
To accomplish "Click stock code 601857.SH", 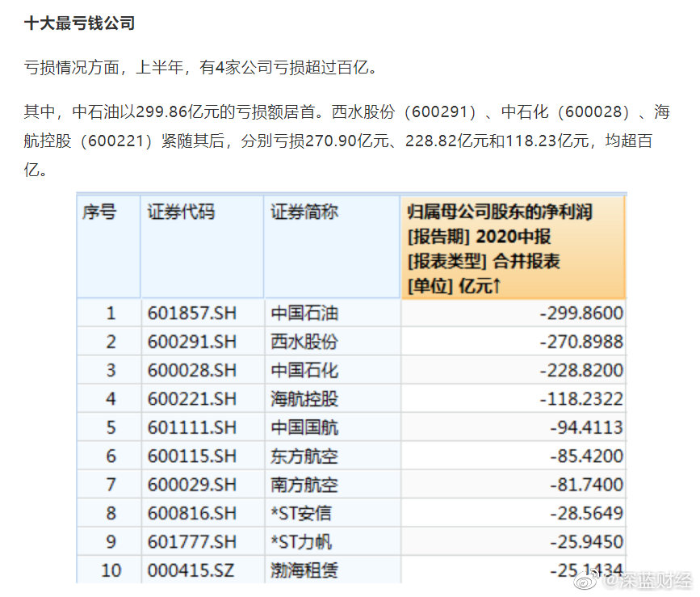I will point(192,313).
